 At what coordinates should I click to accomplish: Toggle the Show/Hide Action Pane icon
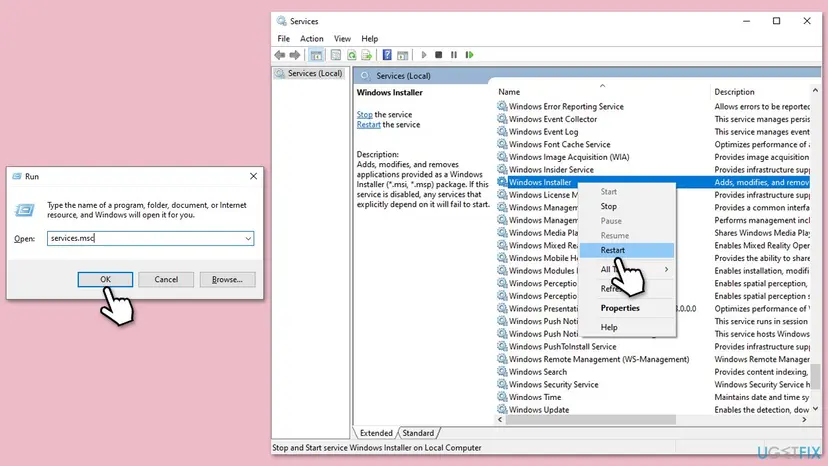pyautogui.click(x=402, y=55)
